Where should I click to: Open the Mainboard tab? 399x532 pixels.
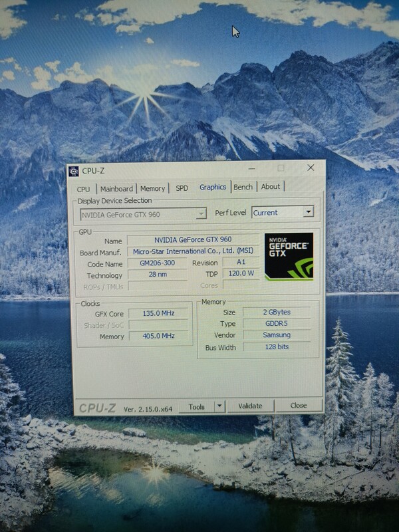click(x=116, y=189)
